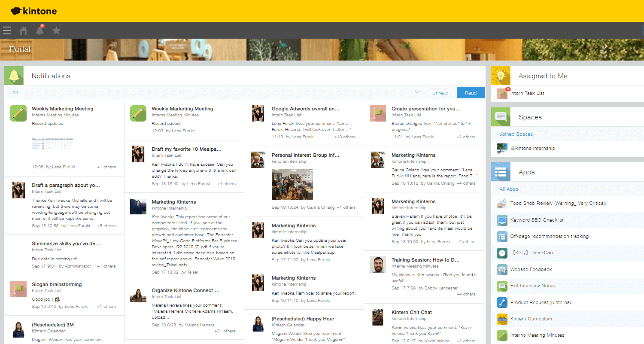Click Website Feedback app icon
This screenshot has height=344, width=644.
point(502,269)
